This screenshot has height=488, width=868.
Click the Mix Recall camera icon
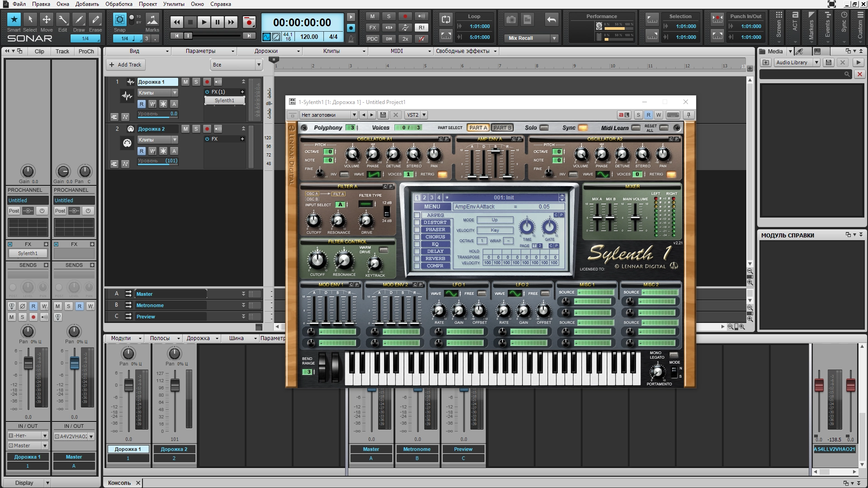[x=511, y=19]
